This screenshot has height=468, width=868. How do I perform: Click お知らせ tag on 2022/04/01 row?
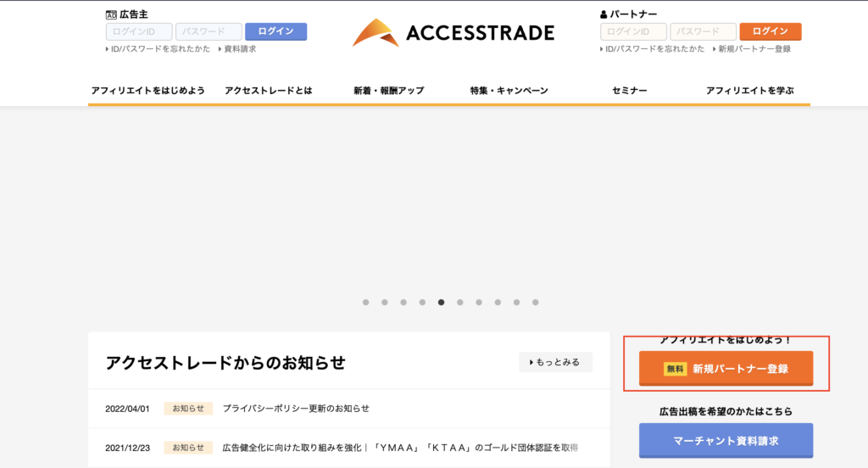tap(188, 409)
